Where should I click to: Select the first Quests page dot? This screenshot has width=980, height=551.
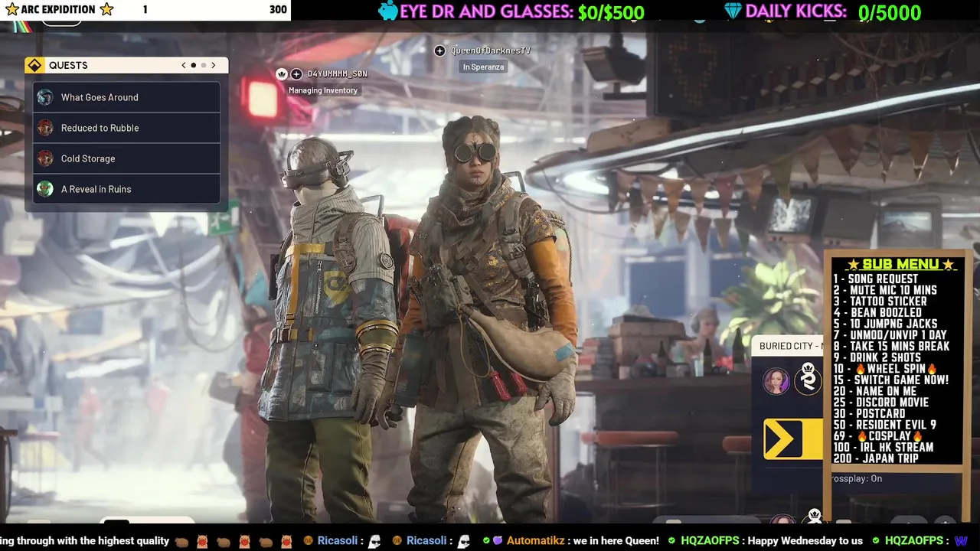pos(194,65)
